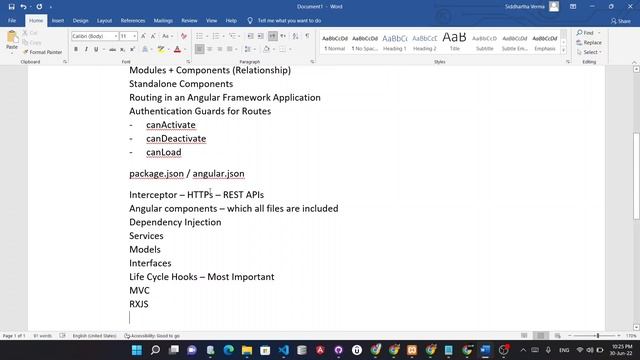This screenshot has height=360, width=640.
Task: Switch to the Design tab
Action: pos(80,20)
